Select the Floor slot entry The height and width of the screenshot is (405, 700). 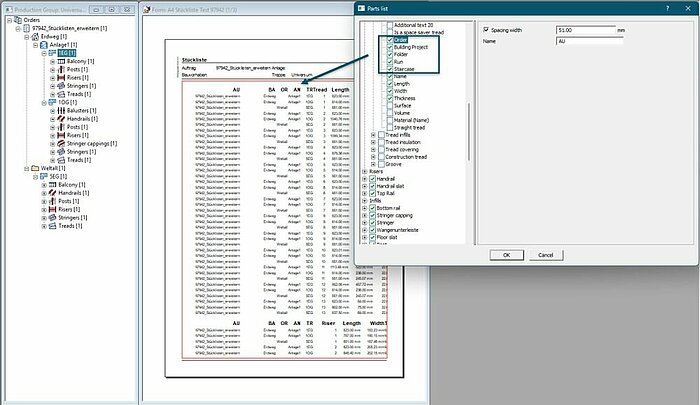(x=387, y=237)
